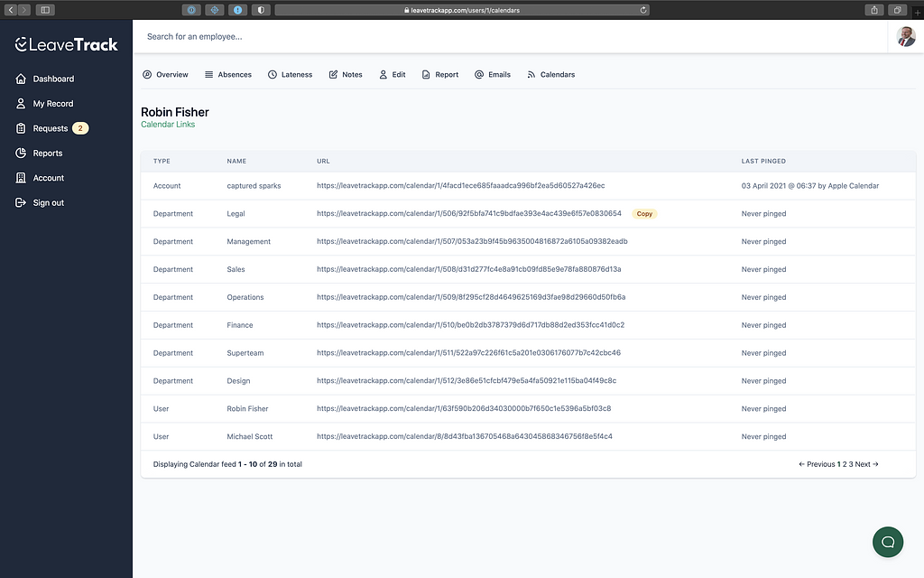Click the Requests clipboard icon

[21, 128]
